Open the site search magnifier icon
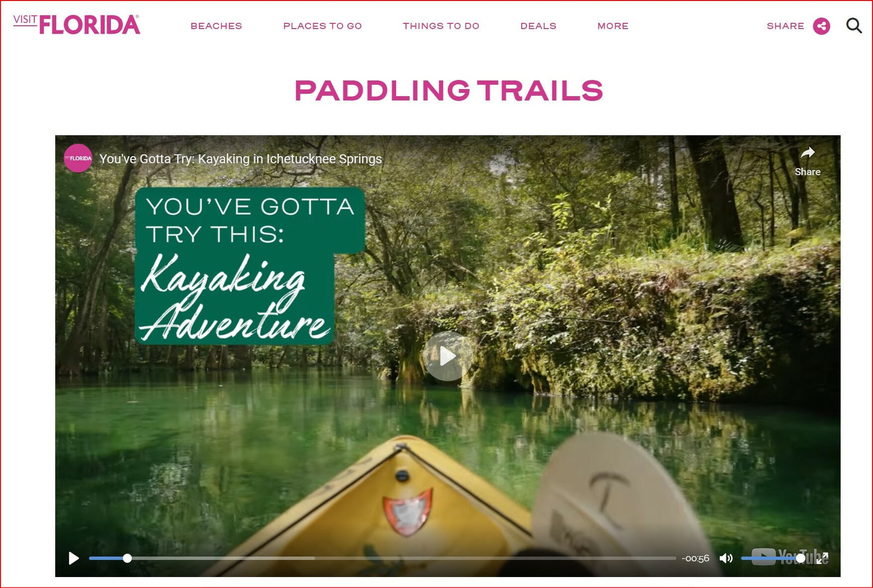Screen dimensions: 873x588 coord(854,25)
